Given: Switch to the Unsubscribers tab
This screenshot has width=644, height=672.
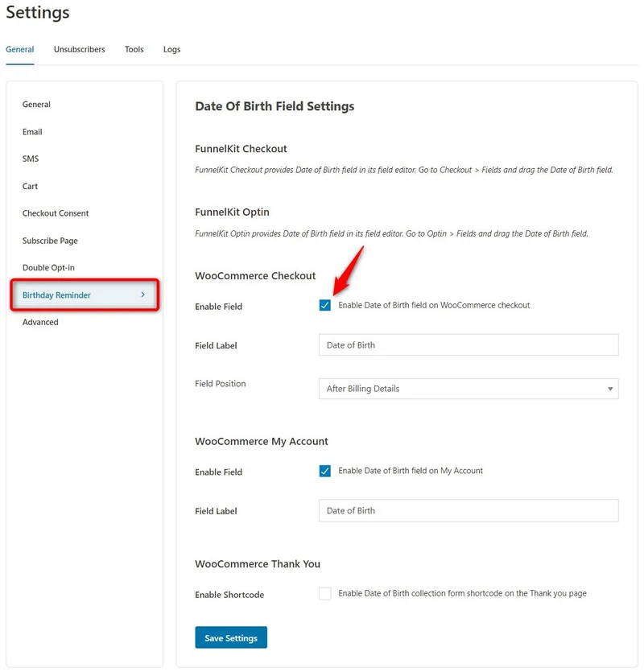Looking at the screenshot, I should 80,49.
